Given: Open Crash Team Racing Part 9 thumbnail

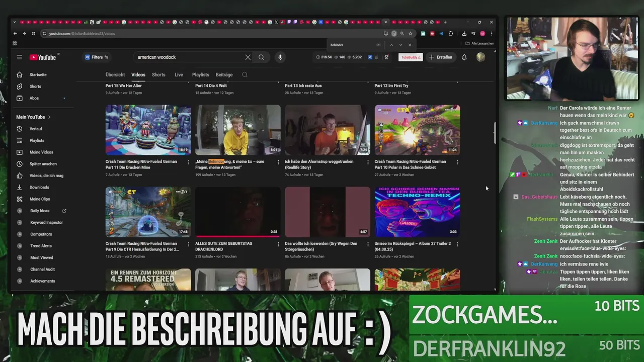Looking at the screenshot, I should (x=148, y=212).
